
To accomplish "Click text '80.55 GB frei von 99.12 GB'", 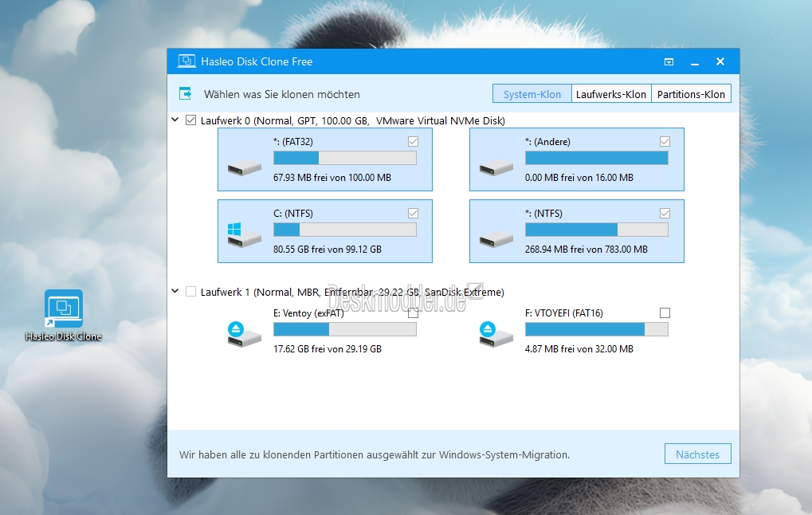I will [328, 250].
